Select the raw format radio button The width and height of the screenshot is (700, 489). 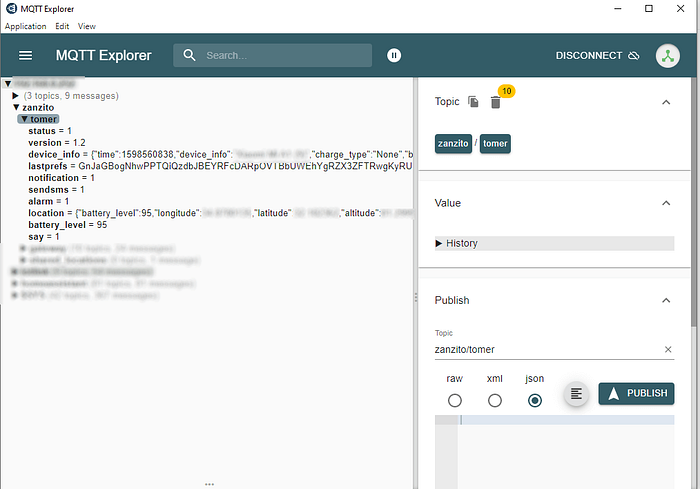coord(454,400)
